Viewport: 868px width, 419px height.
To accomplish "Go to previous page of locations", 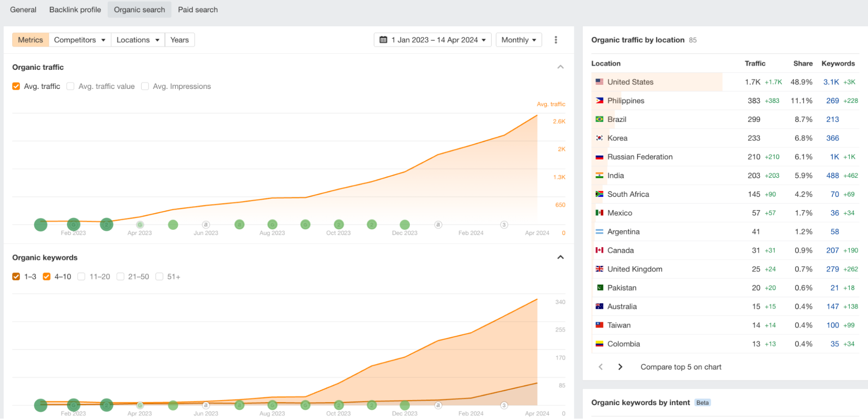I will tap(601, 367).
